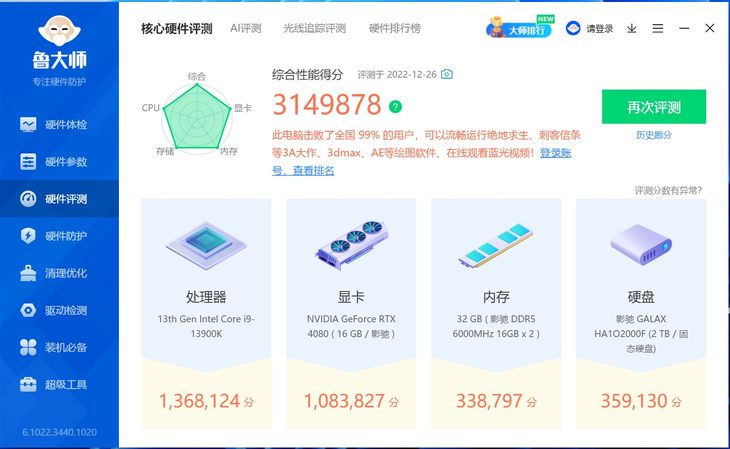Open 历史跑分 link
The width and height of the screenshot is (730, 449).
(654, 135)
